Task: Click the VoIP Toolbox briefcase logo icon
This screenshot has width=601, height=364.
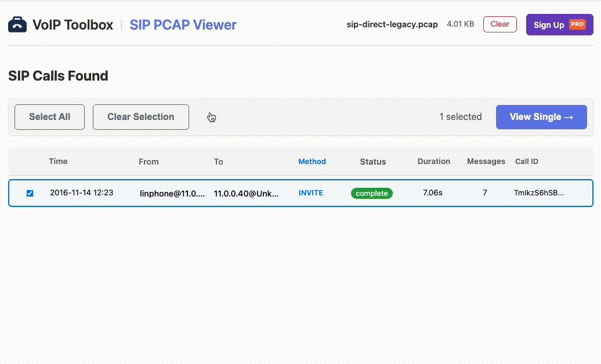Action: (x=17, y=24)
